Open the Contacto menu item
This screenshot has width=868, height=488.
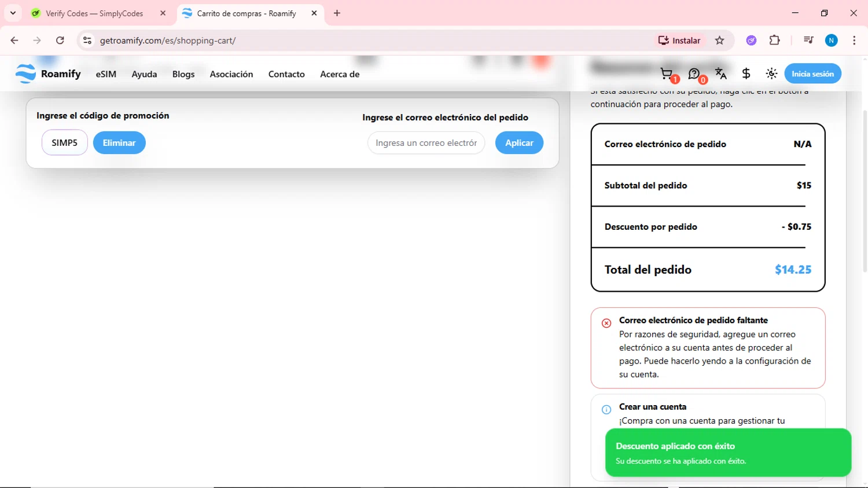click(286, 74)
